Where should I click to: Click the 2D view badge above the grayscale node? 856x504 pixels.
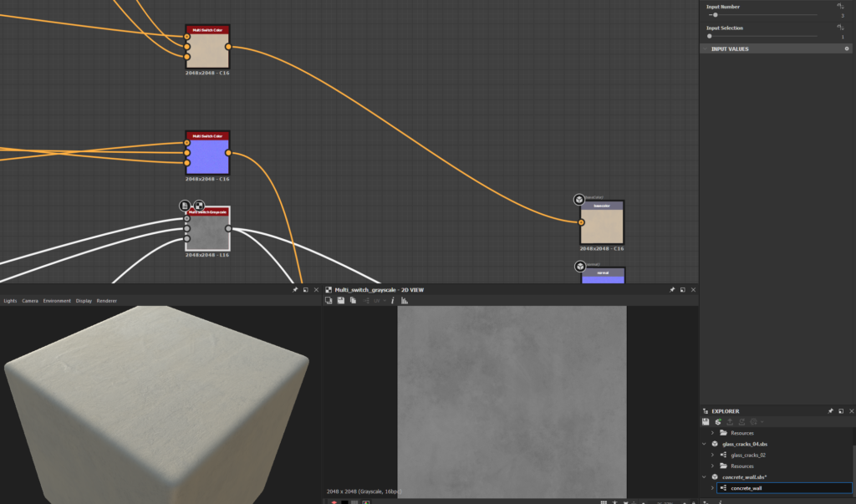coord(199,206)
